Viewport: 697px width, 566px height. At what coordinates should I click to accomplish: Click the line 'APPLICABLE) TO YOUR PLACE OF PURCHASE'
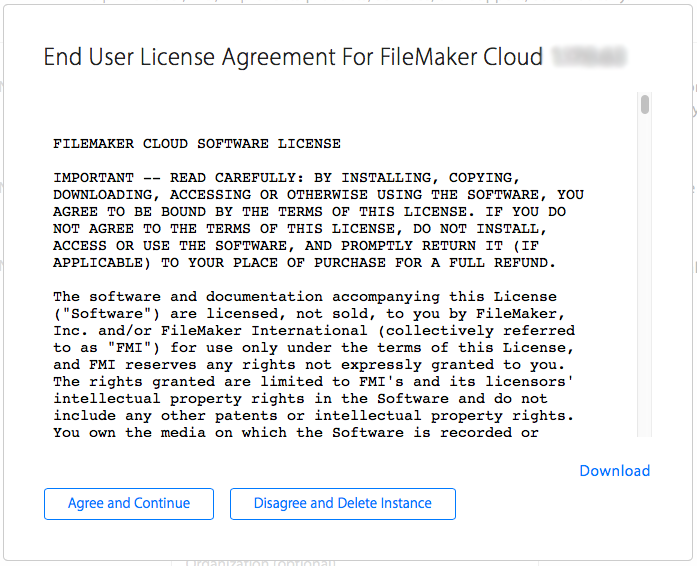(304, 263)
